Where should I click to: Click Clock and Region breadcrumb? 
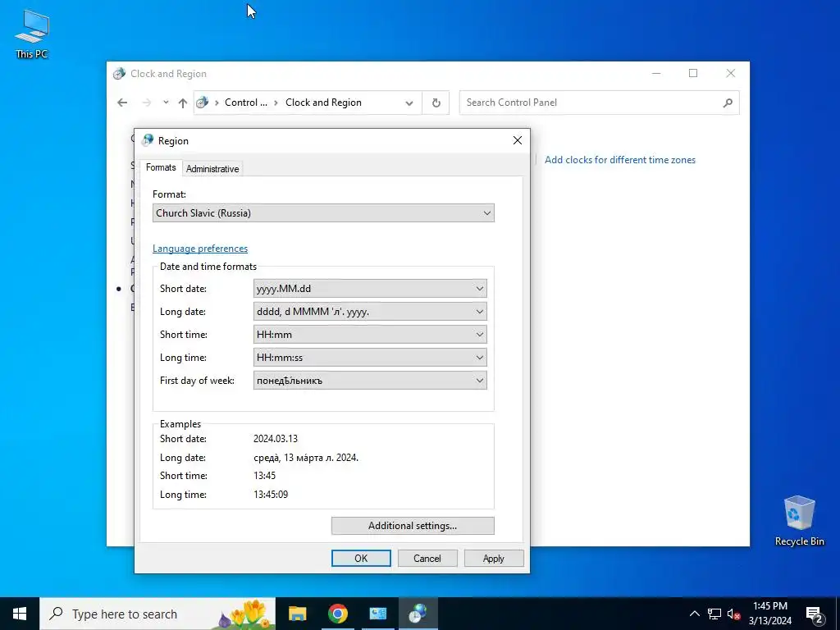pos(323,103)
